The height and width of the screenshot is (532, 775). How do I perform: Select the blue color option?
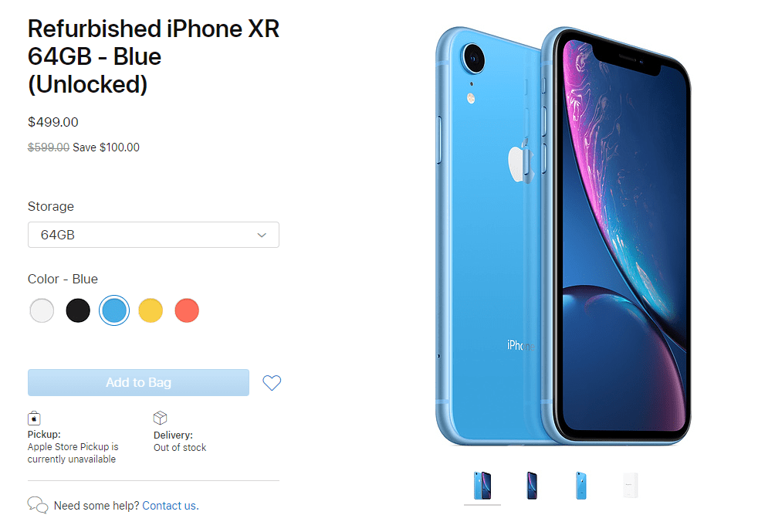[114, 310]
